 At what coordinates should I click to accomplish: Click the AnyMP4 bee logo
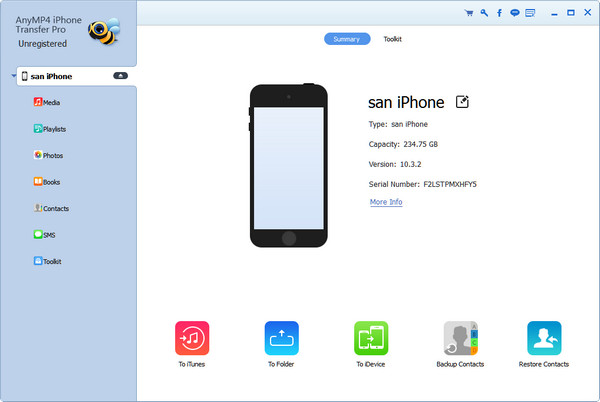point(104,31)
